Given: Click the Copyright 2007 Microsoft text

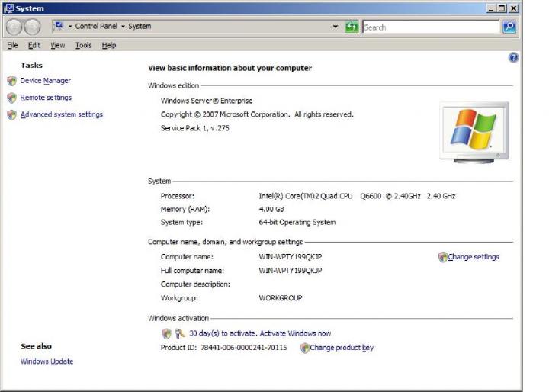Looking at the screenshot, I should pos(257,114).
